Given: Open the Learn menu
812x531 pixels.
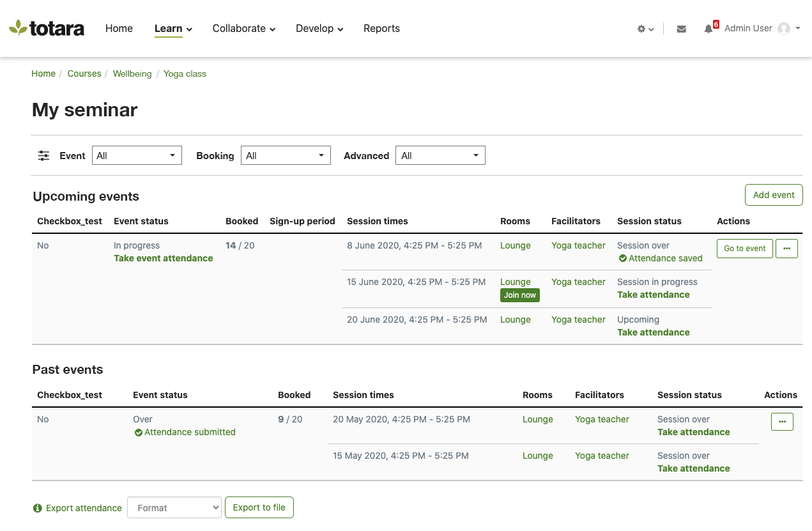Looking at the screenshot, I should pos(173,28).
